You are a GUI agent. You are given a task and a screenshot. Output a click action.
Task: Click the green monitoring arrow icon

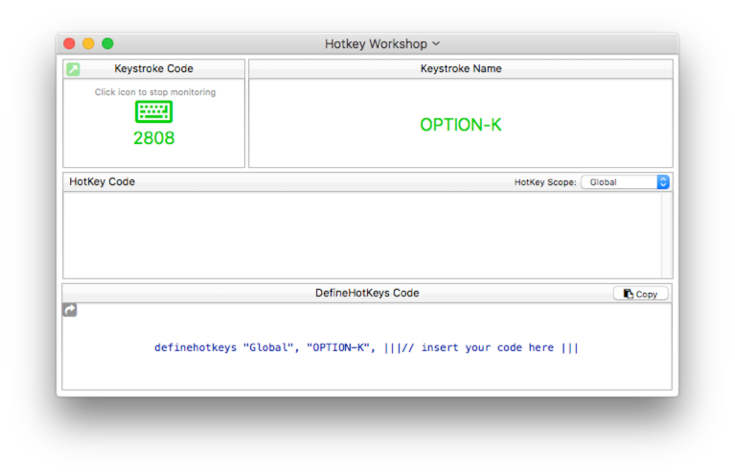[x=73, y=69]
